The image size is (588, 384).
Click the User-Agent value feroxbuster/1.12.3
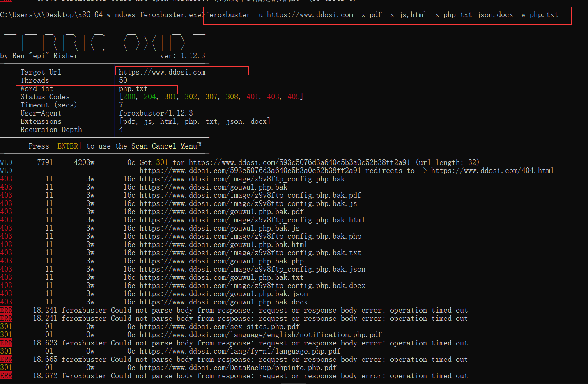pos(156,113)
